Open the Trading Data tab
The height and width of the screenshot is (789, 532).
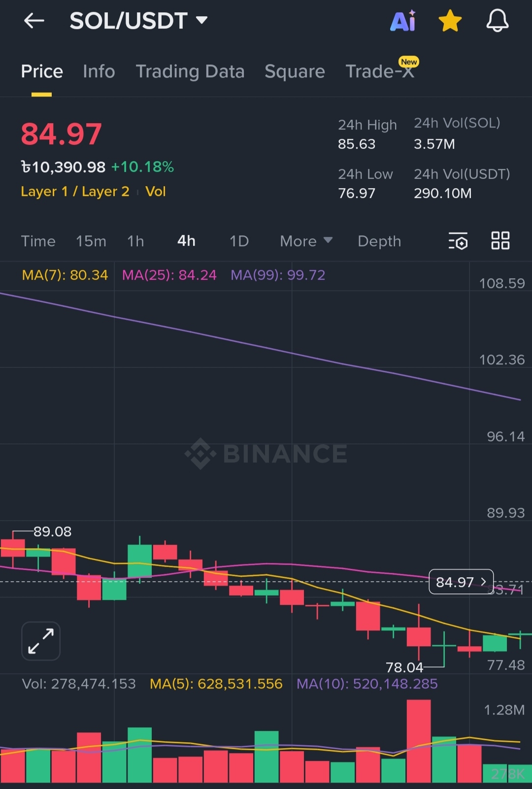190,71
